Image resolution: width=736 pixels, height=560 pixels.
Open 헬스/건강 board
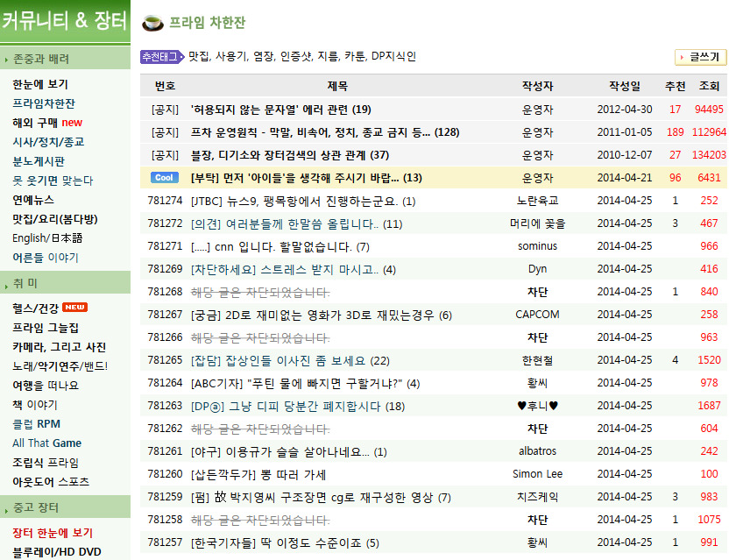[36, 308]
